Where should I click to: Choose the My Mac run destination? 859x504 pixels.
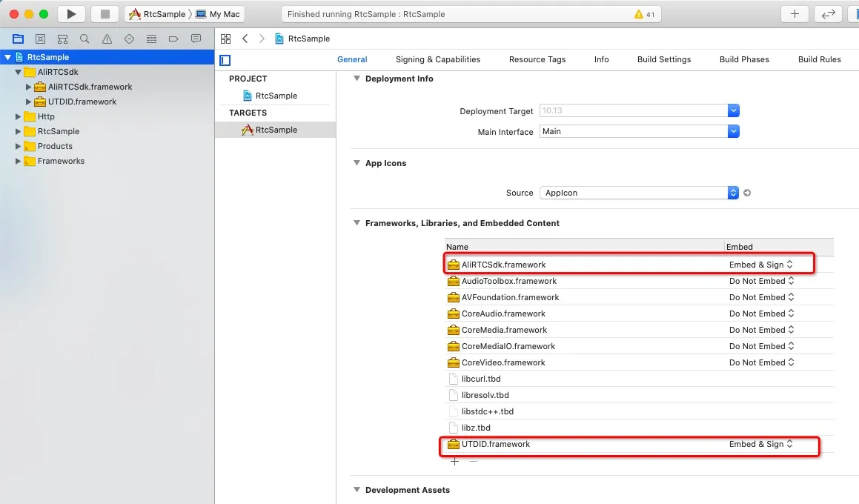[x=218, y=14]
